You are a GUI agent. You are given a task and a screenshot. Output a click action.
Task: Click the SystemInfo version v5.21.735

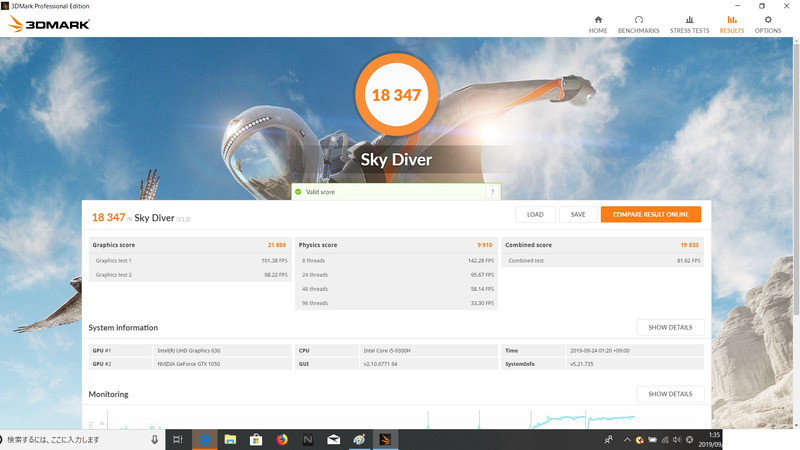coord(582,364)
